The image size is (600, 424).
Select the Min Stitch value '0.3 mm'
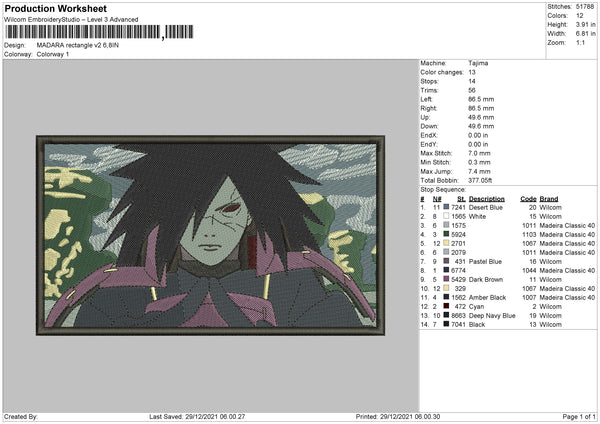click(x=479, y=162)
